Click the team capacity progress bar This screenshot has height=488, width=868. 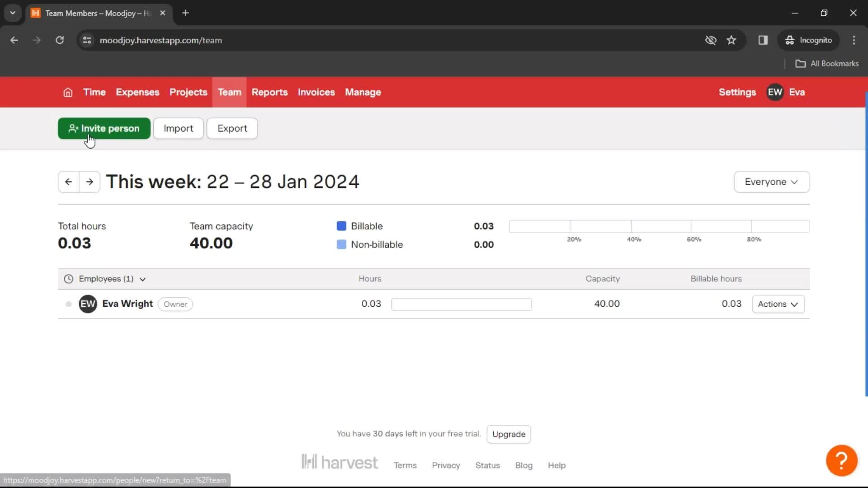(x=659, y=226)
